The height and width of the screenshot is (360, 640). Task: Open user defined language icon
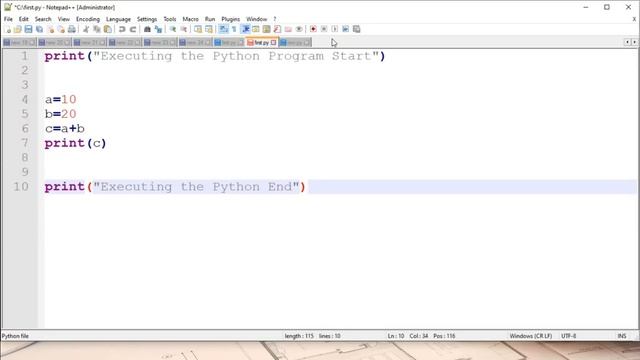256,29
